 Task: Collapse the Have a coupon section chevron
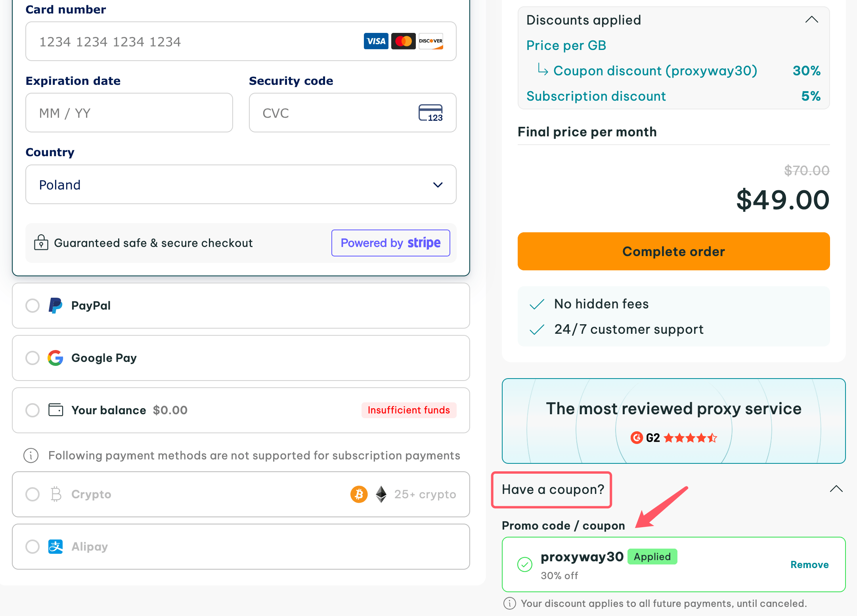836,489
